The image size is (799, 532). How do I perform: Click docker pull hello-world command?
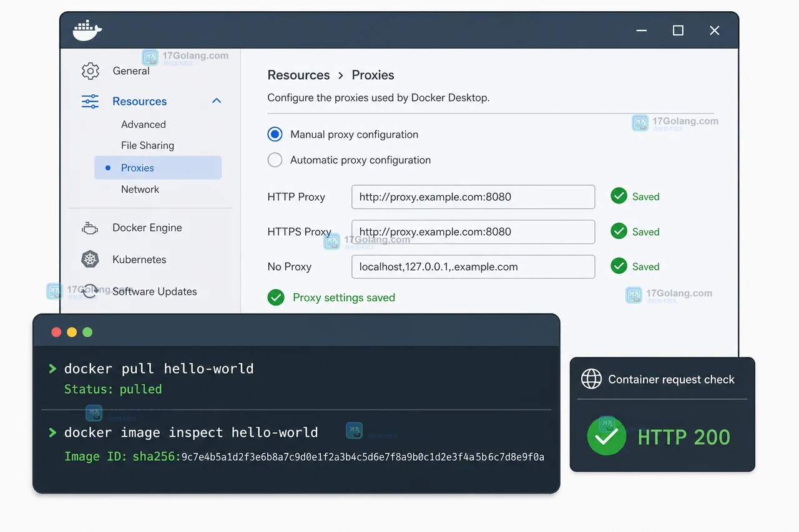[x=159, y=369]
